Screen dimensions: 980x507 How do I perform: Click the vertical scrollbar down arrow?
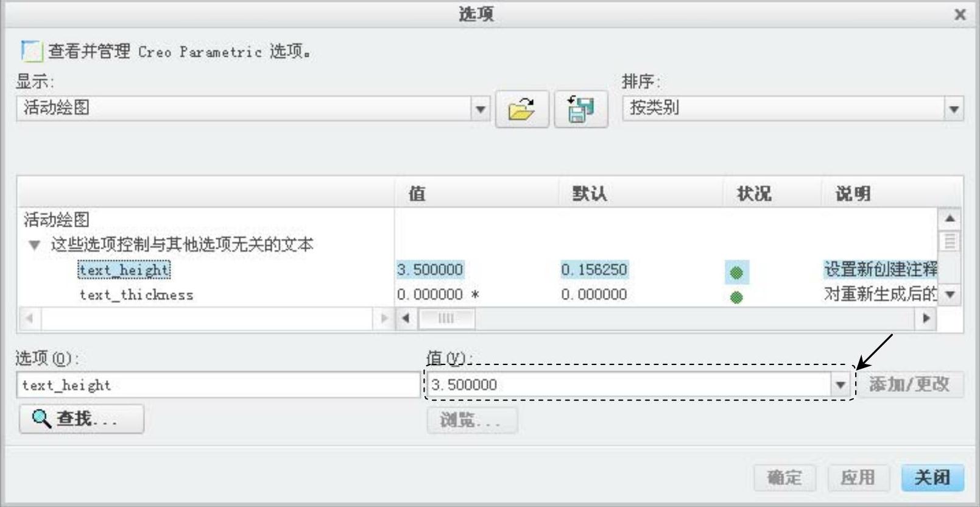click(x=950, y=295)
